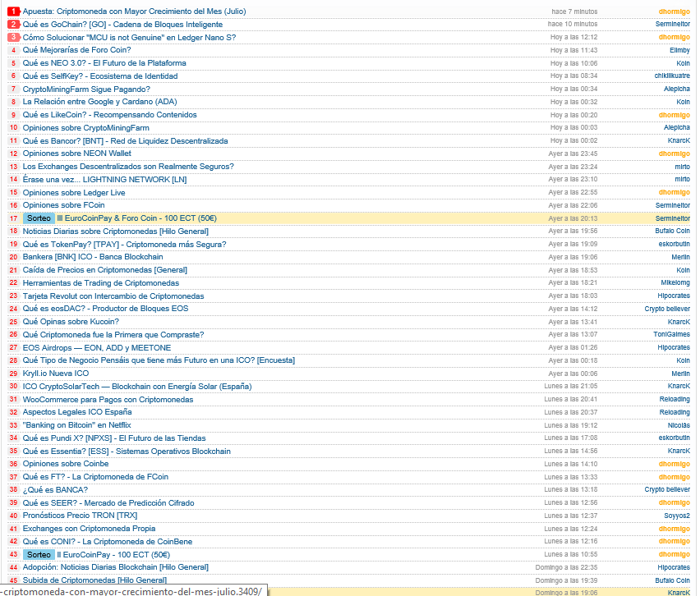The width and height of the screenshot is (700, 596).
Task: View Nicolas's profile on the Netflix row
Action: (x=679, y=425)
